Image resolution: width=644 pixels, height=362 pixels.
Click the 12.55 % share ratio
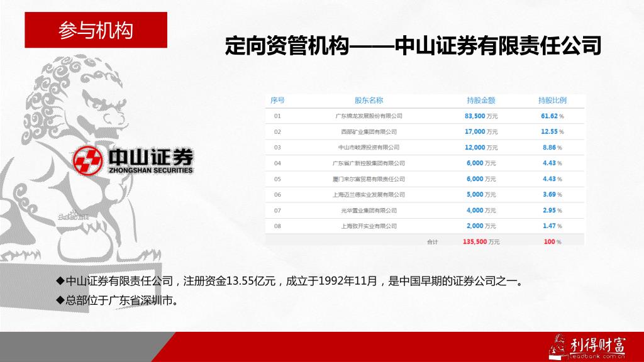point(552,132)
